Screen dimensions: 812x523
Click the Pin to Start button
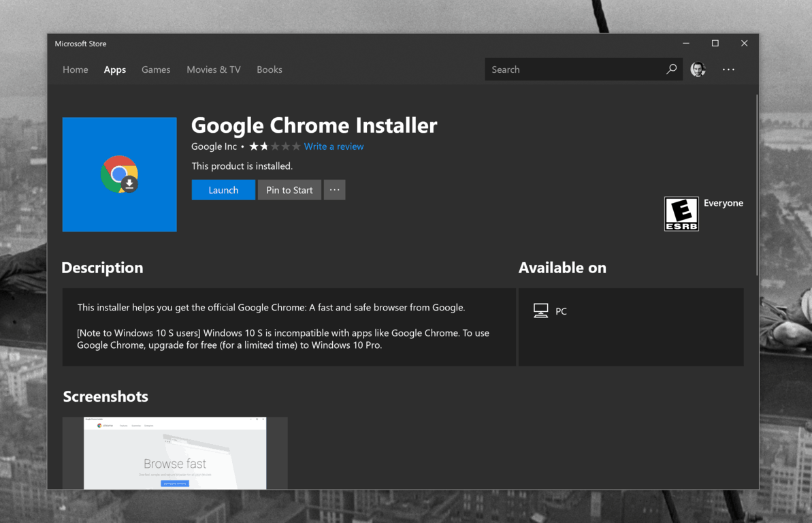pos(289,190)
